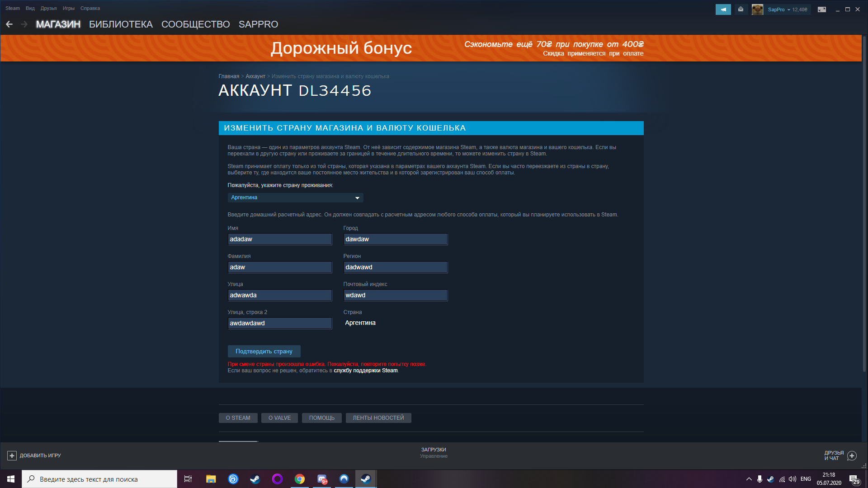Open the Вид menu
This screenshot has width=868, height=488.
pyautogui.click(x=30, y=8)
